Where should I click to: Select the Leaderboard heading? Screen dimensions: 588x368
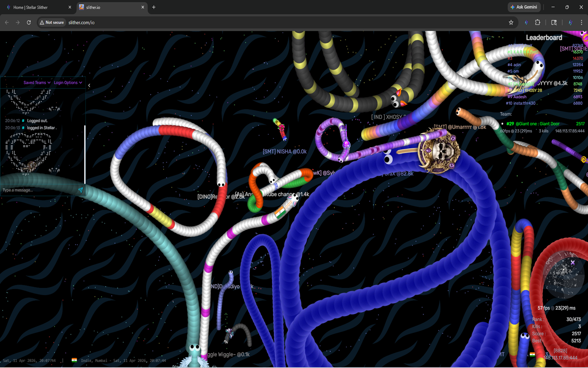click(x=544, y=38)
